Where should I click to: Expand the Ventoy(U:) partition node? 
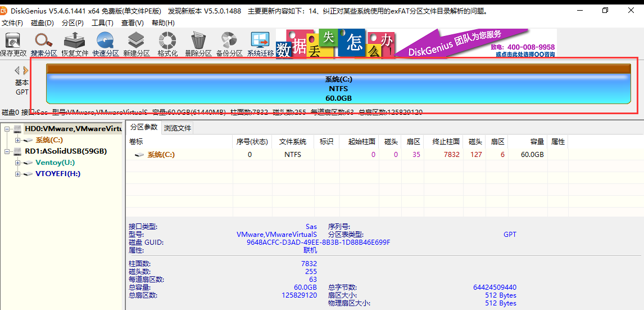18,163
